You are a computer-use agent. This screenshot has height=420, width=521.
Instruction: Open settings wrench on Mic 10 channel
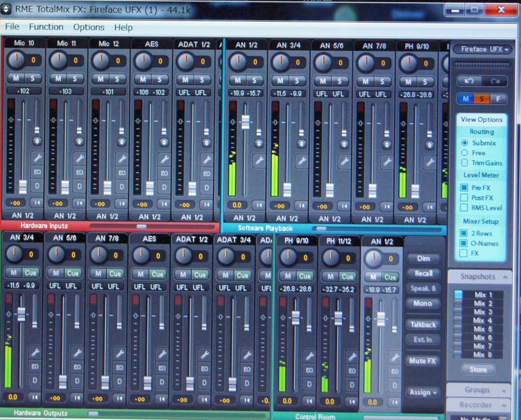(x=37, y=158)
